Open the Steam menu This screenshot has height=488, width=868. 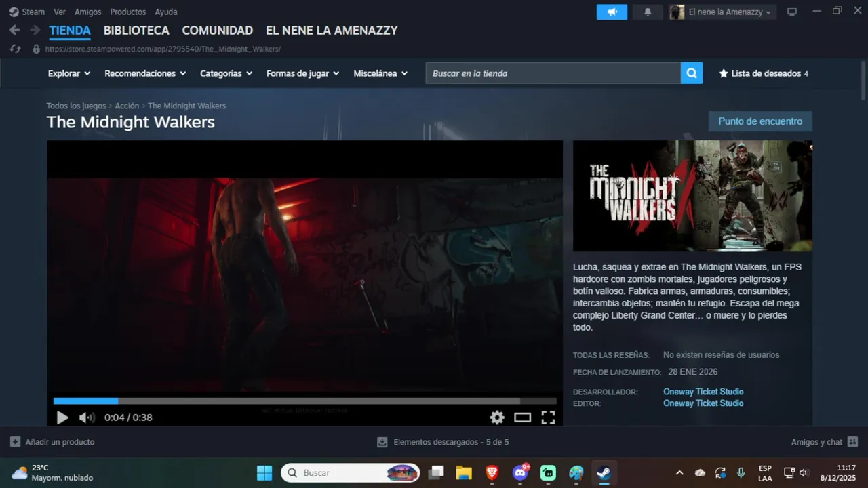[x=33, y=12]
